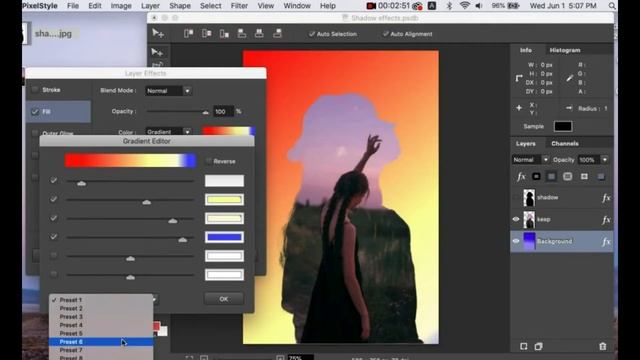Screen dimensions: 640x360
Task: Align layers to vertical centers
Action: coord(259,33)
